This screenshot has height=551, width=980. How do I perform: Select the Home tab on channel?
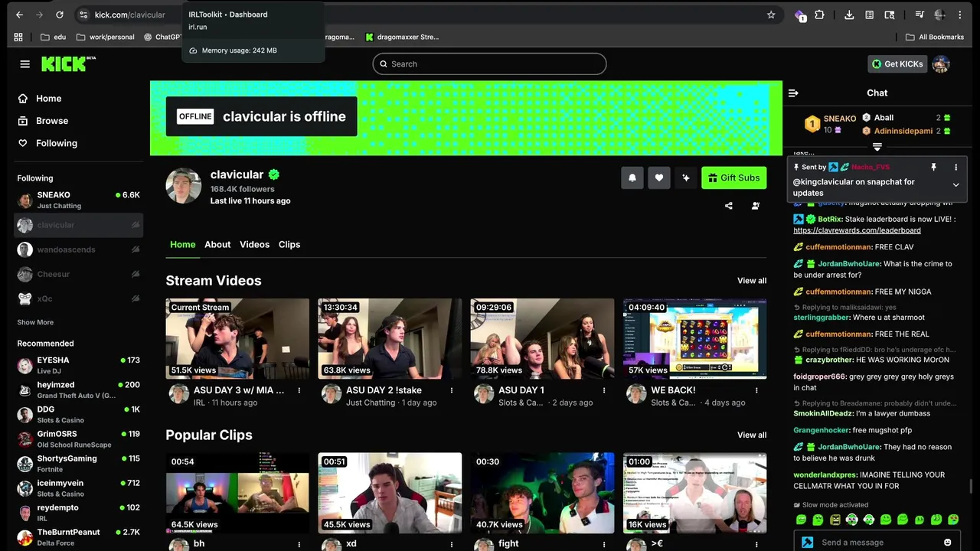coord(182,244)
